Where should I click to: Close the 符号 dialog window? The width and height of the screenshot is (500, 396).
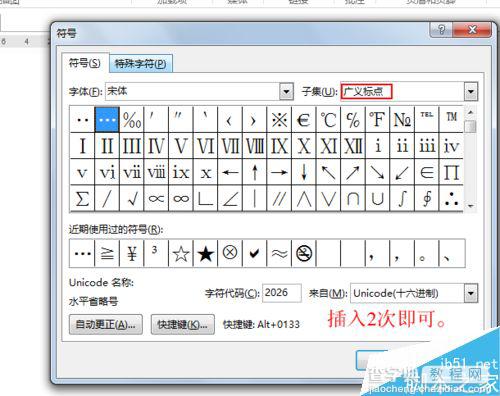[x=472, y=30]
